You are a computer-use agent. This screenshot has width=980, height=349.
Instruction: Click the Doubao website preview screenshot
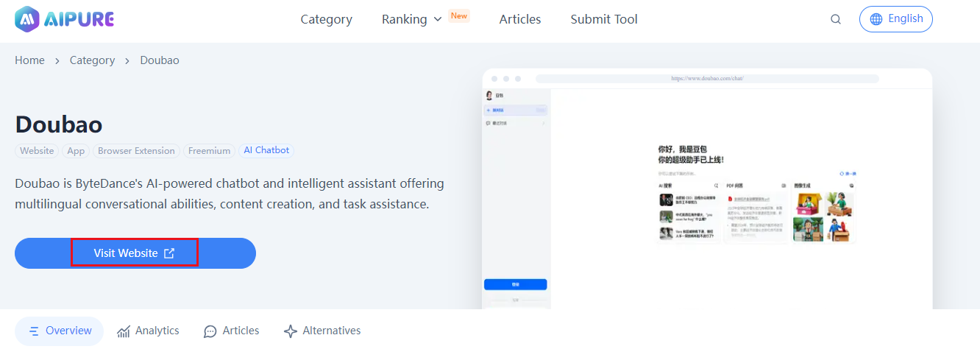[707, 189]
